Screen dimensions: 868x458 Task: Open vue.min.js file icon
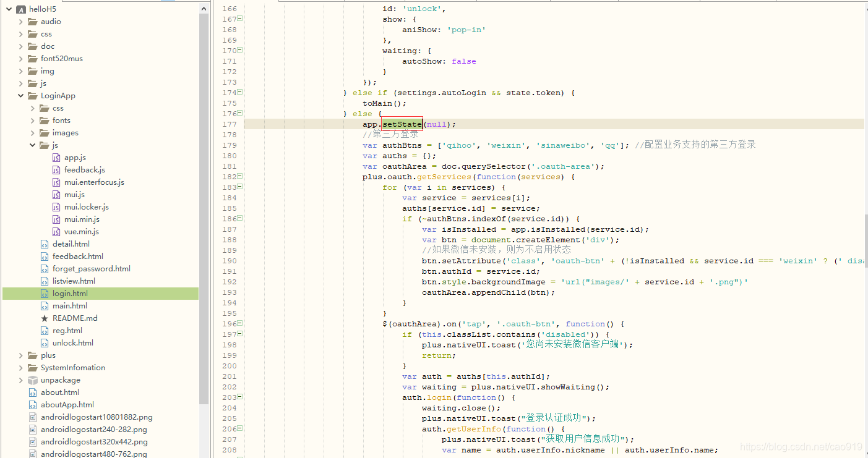(56, 232)
